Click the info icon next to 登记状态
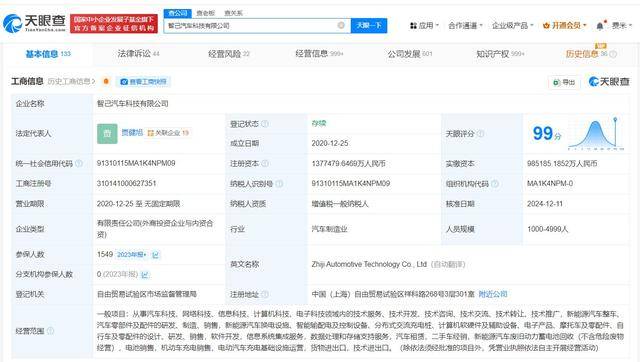640x362 pixels. pos(265,124)
